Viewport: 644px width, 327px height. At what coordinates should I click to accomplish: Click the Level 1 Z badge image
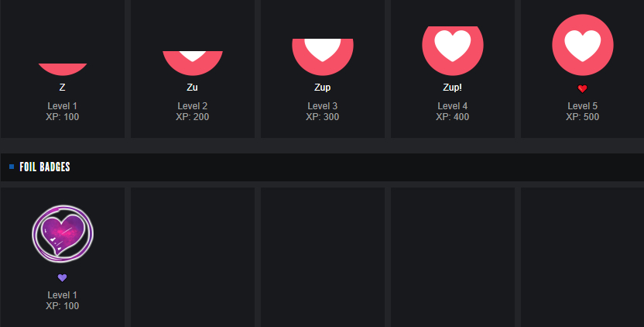click(x=63, y=69)
